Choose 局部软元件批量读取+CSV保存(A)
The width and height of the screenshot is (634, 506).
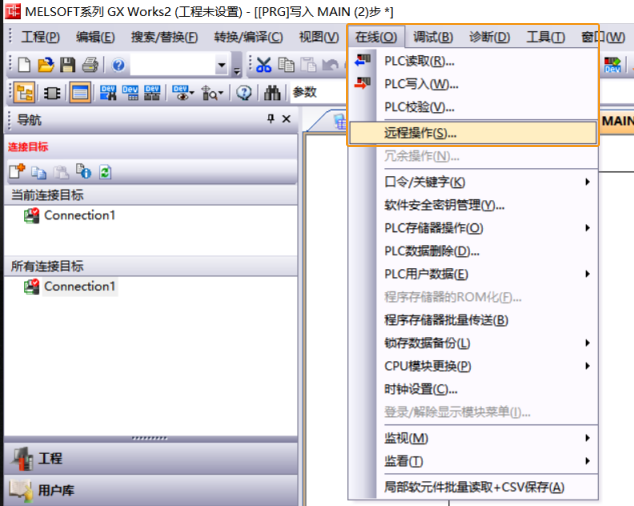473,487
